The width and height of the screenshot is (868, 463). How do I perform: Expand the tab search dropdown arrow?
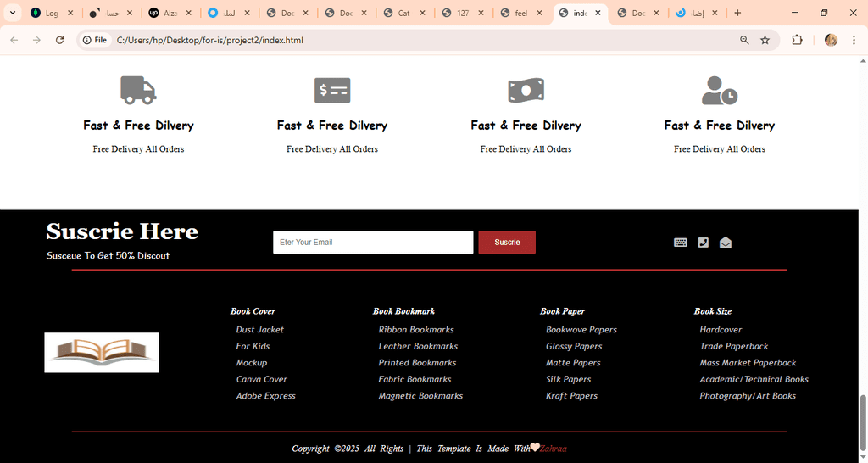pos(12,13)
